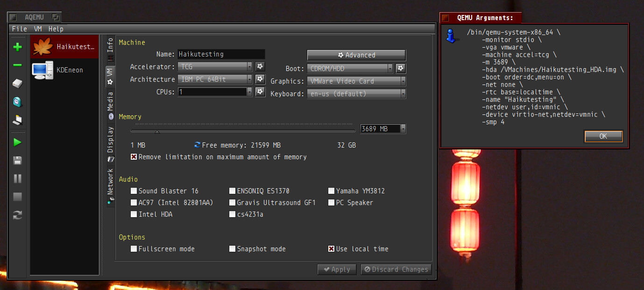
Task: Click the reset VM circular arrows icon
Action: (17, 215)
